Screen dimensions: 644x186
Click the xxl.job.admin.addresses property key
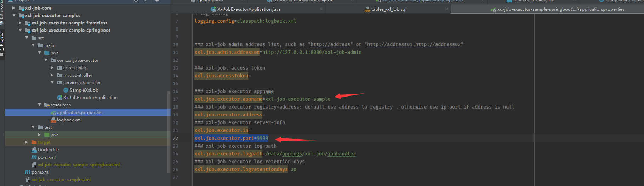click(227, 52)
